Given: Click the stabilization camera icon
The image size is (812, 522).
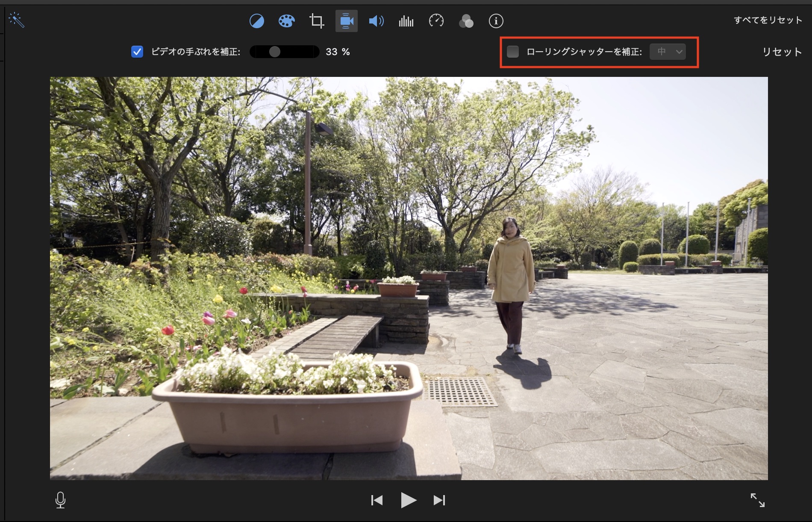Looking at the screenshot, I should point(346,21).
